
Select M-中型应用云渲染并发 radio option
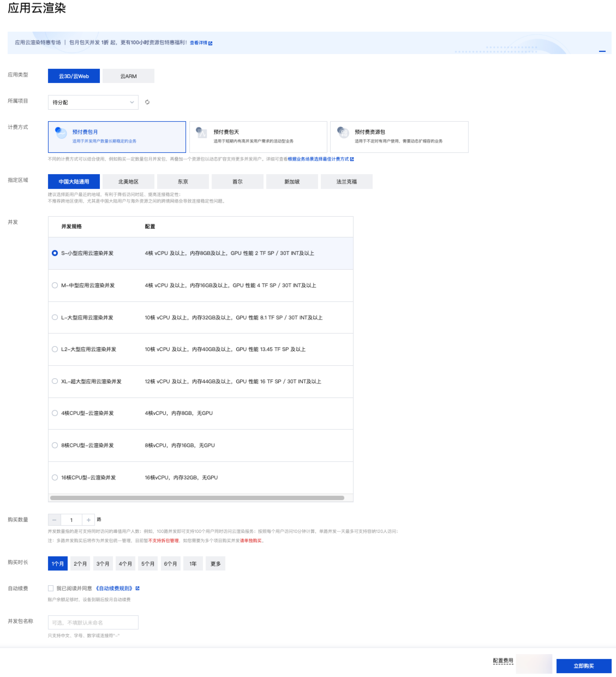click(x=55, y=286)
